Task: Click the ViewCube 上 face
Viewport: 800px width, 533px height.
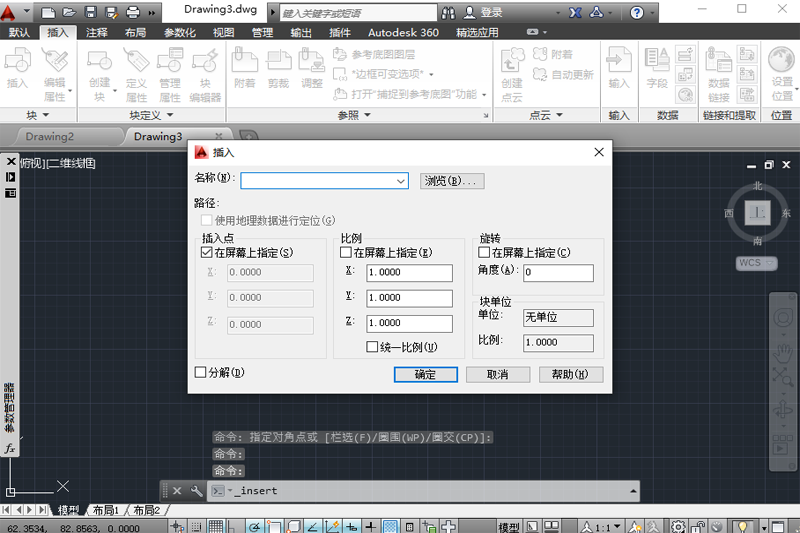Action: tap(757, 212)
